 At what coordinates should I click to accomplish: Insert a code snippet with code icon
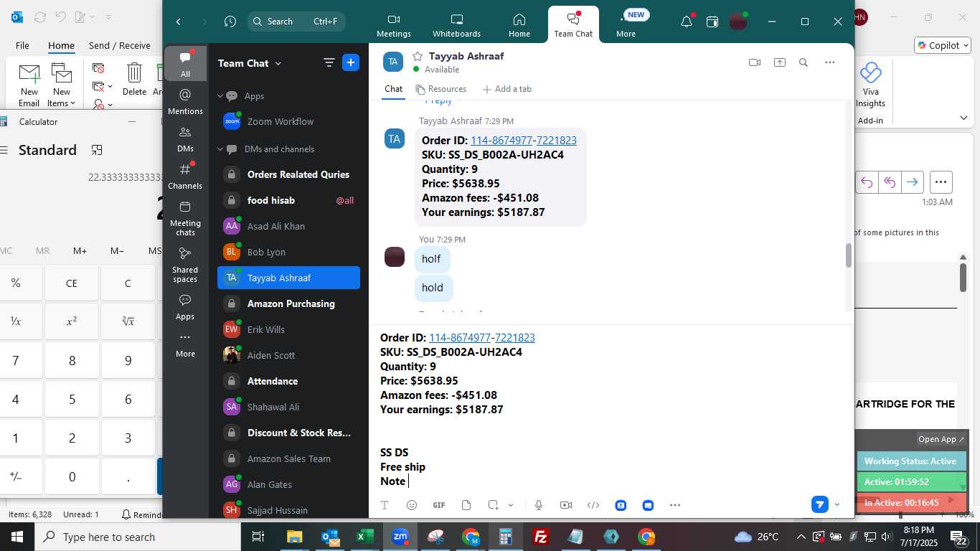coord(593,505)
